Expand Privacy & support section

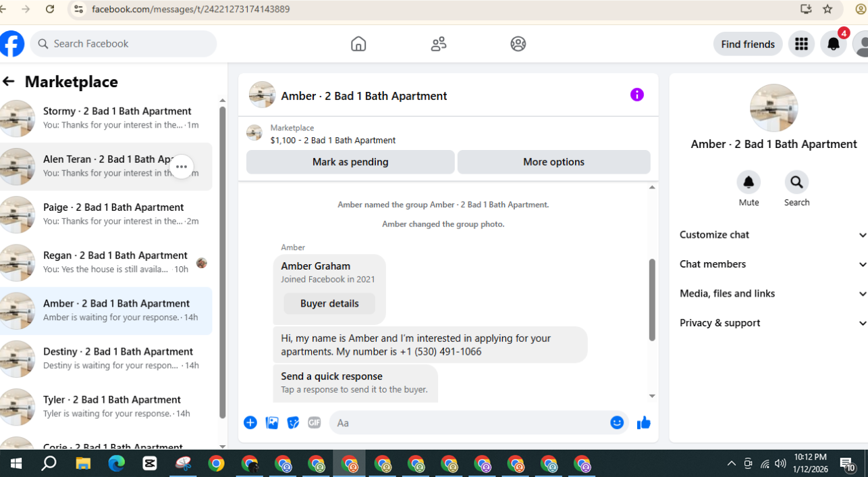coord(773,323)
